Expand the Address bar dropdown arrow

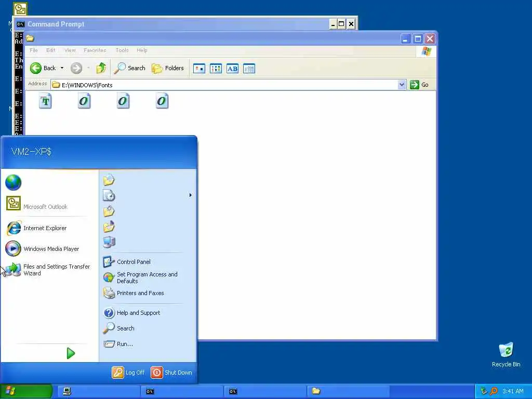tap(402, 85)
